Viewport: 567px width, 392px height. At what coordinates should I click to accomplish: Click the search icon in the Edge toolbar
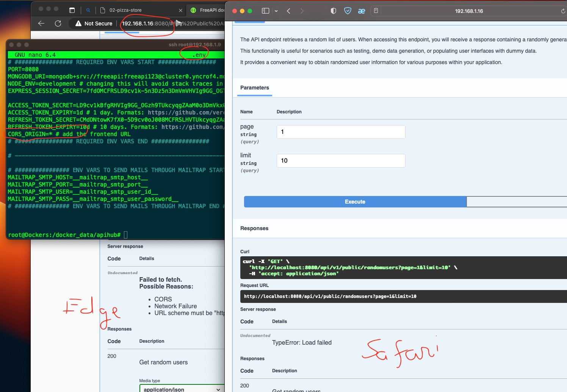[88, 10]
